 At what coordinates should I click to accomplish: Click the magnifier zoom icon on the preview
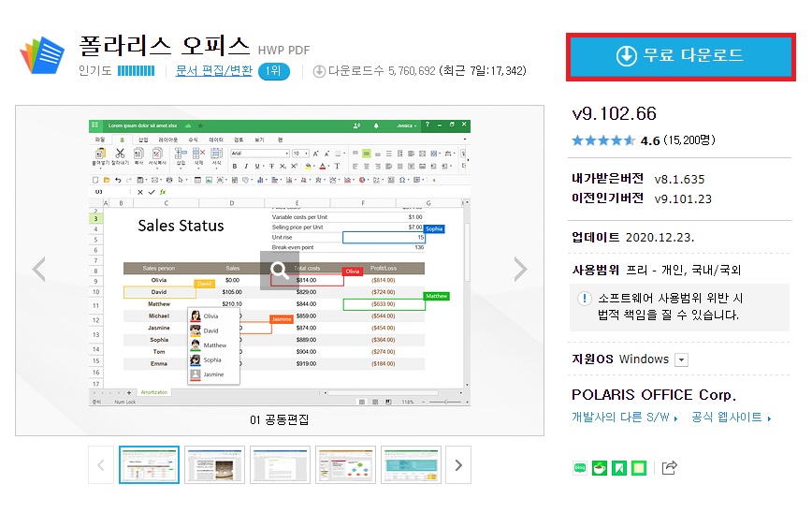(280, 270)
